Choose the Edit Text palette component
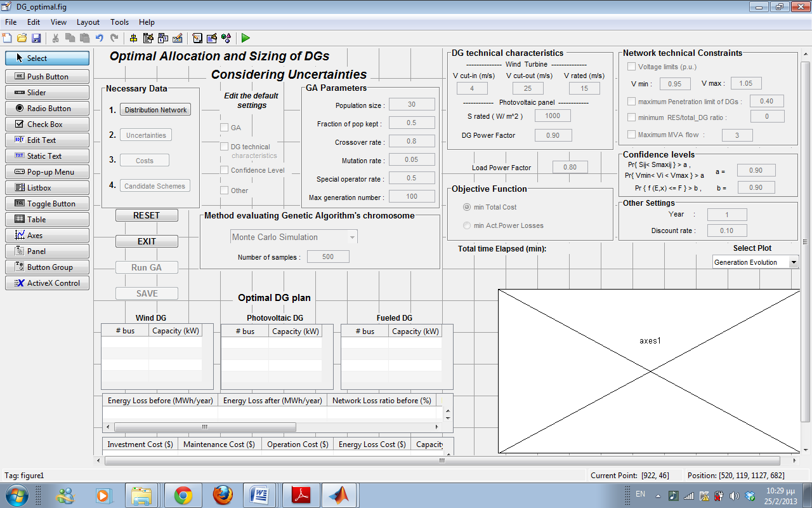812x508 pixels. (47, 140)
